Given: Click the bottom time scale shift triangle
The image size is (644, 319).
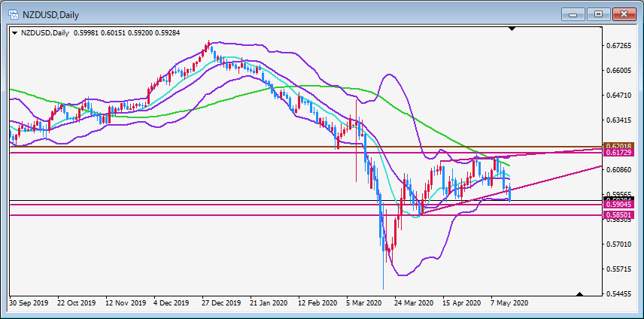Looking at the screenshot, I should (579, 294).
